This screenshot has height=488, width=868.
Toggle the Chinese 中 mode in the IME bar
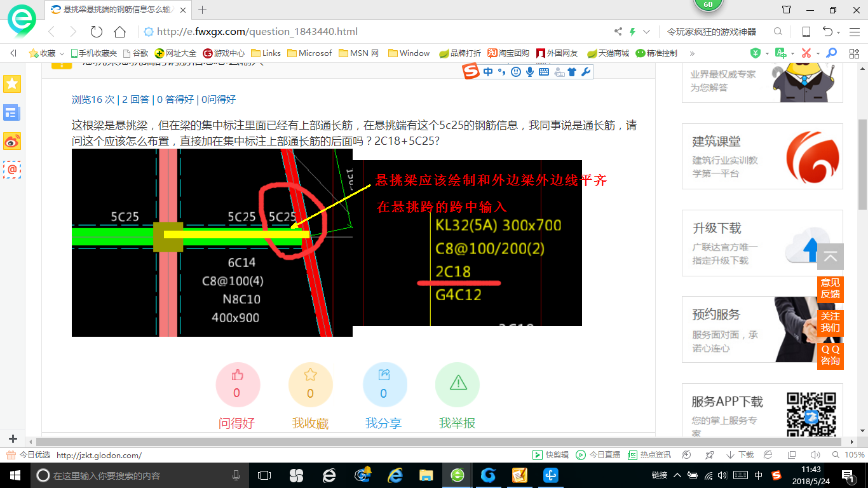coord(488,72)
